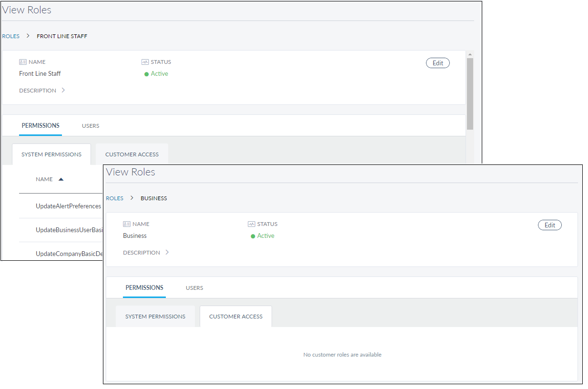Screen dimensions: 588x389
Task: Click the Name card icon in Business role panel
Action: point(127,224)
